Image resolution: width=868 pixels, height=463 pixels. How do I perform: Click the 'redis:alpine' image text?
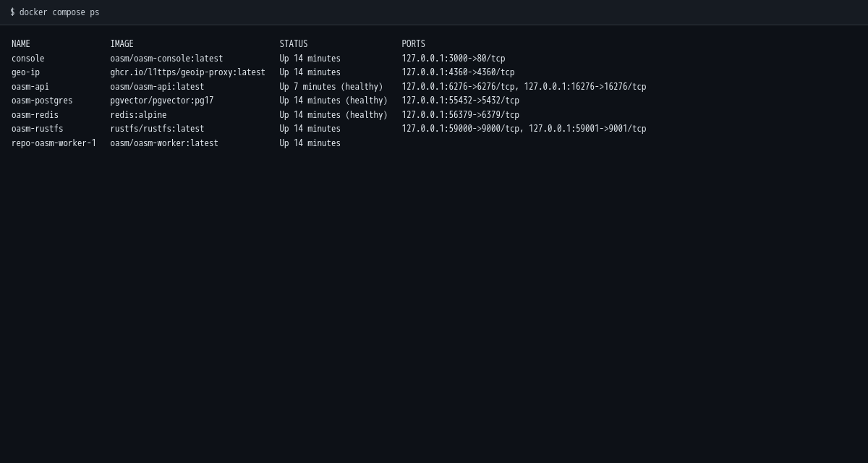(x=139, y=115)
